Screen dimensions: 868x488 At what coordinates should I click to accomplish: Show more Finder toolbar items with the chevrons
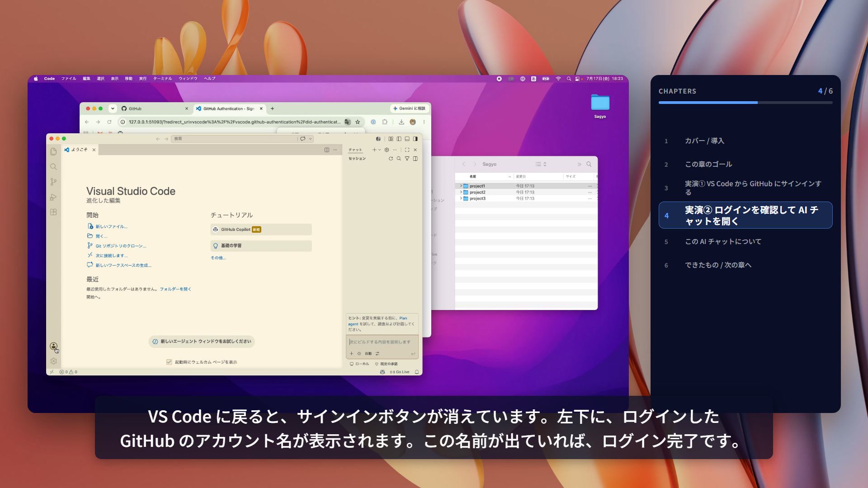(579, 164)
